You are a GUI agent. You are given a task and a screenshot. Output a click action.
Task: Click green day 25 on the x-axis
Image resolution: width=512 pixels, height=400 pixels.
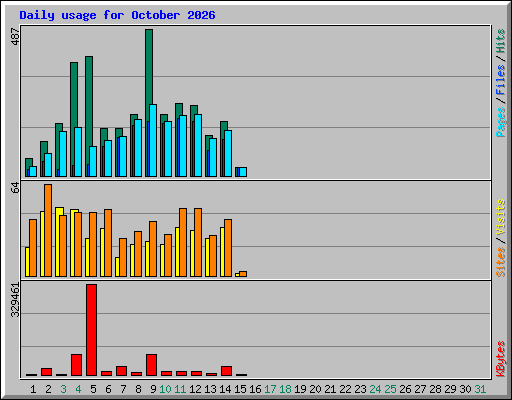390,389
